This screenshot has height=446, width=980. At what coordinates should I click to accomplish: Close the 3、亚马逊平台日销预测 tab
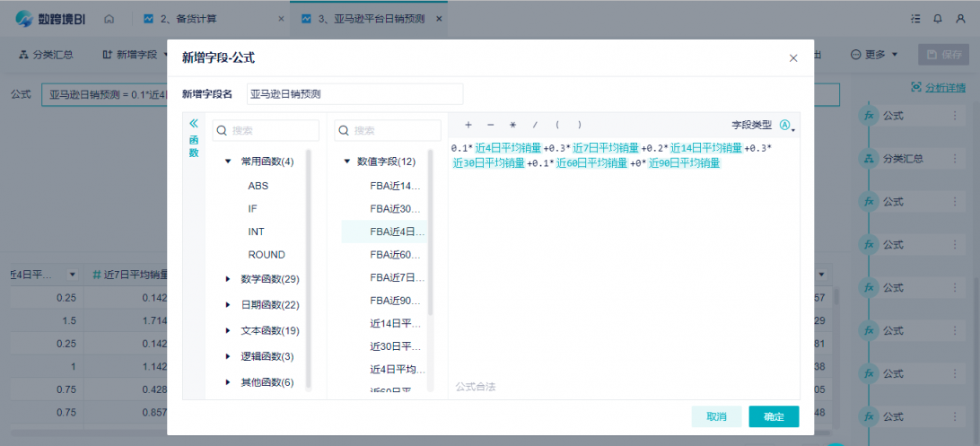coord(439,20)
